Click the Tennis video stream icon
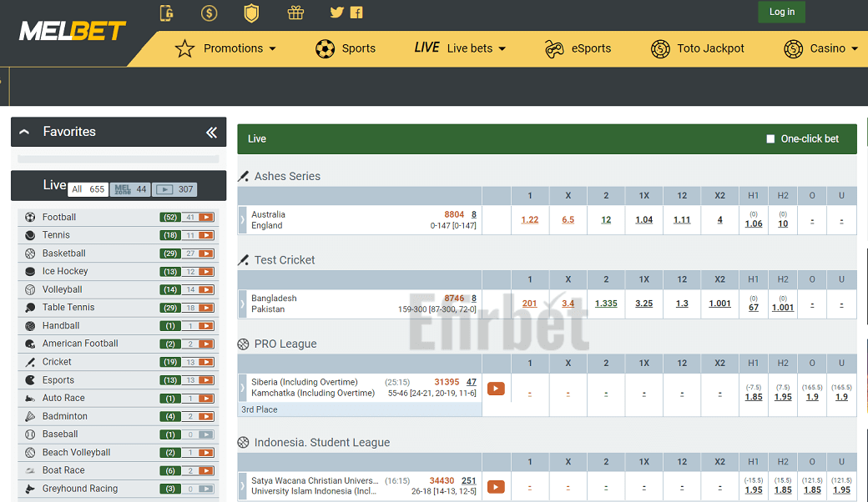Viewport: 868px width, 502px height. click(x=206, y=235)
